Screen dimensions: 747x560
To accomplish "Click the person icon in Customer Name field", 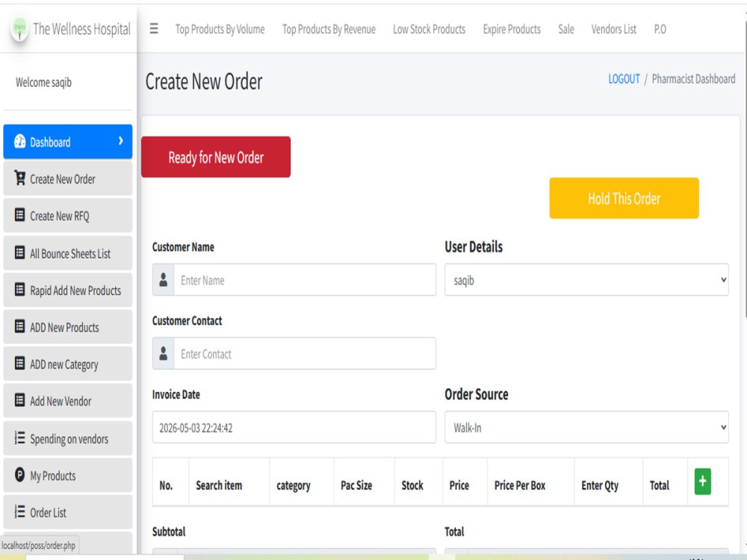I will pyautogui.click(x=164, y=279).
